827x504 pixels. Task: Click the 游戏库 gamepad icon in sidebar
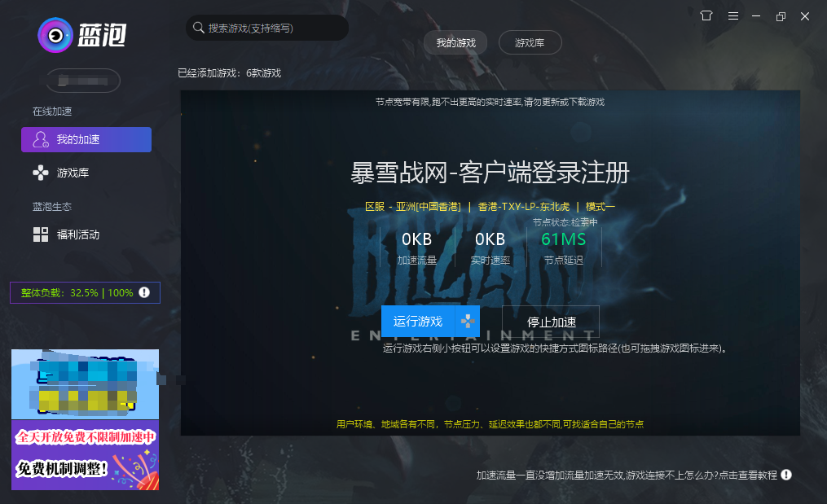pyautogui.click(x=41, y=173)
